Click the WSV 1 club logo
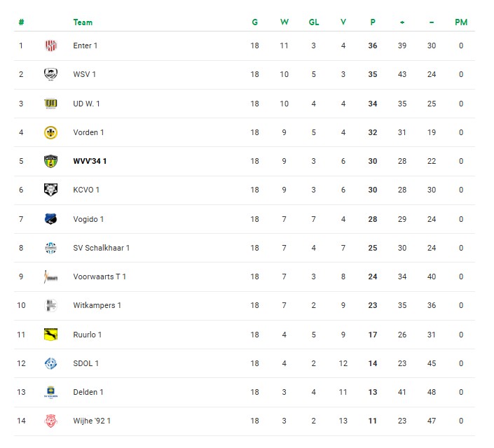 (50, 74)
